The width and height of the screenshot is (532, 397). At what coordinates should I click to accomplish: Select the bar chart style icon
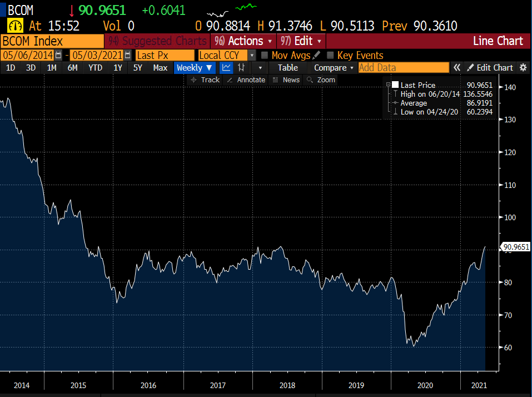click(241, 67)
